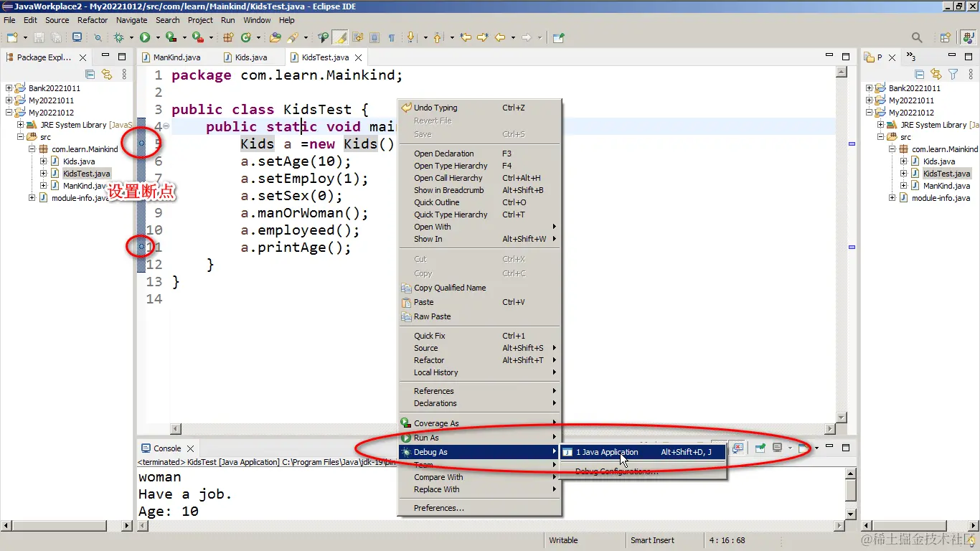Switch to the Kids.java editor tab
Viewport: 980px width, 551px height.
click(x=250, y=57)
